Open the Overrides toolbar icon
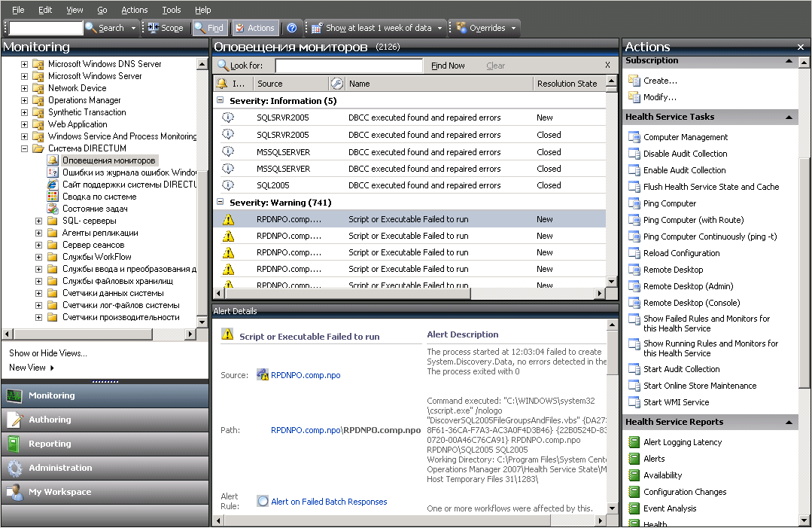 pos(461,27)
